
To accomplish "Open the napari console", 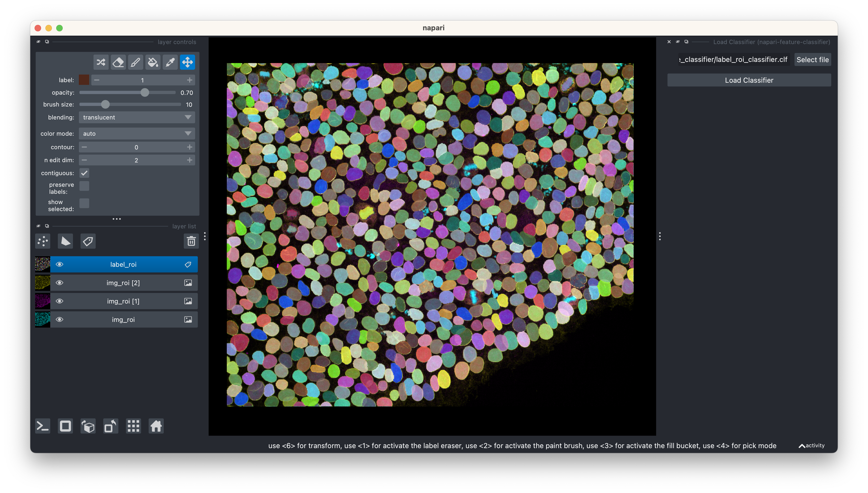I will [43, 426].
